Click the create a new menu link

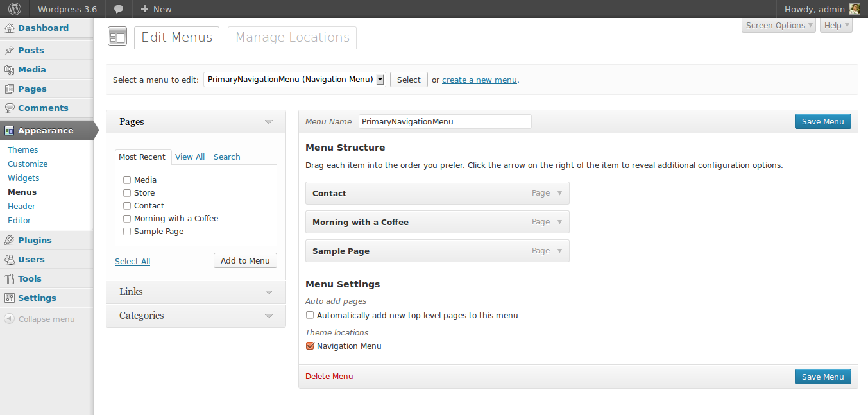click(479, 80)
